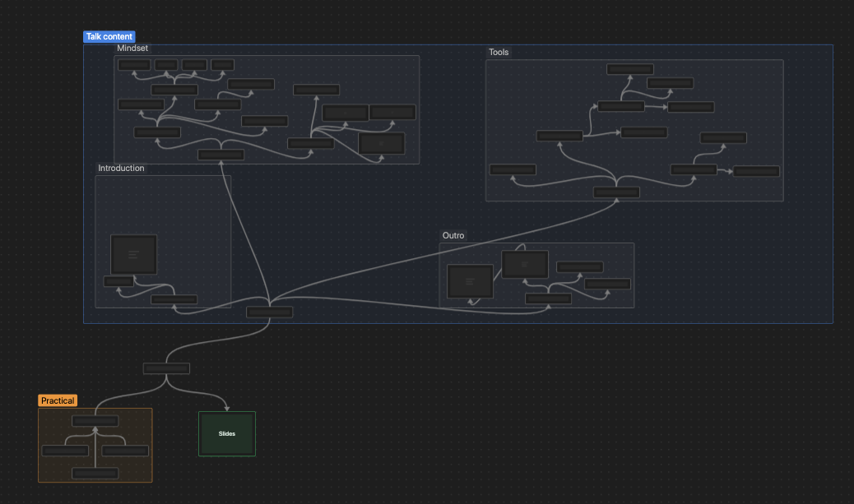This screenshot has width=854, height=504.
Task: Select the leftmost card in Practical group
Action: (65, 451)
